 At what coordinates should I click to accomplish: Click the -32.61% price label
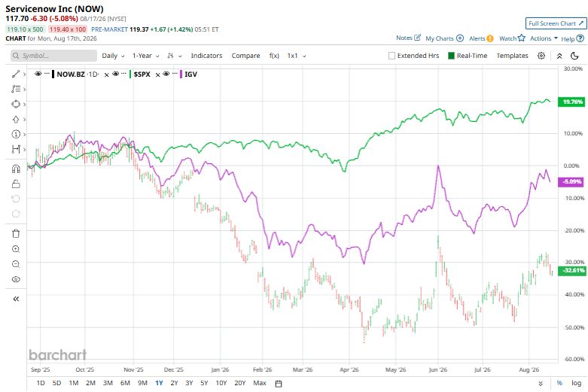tap(572, 271)
